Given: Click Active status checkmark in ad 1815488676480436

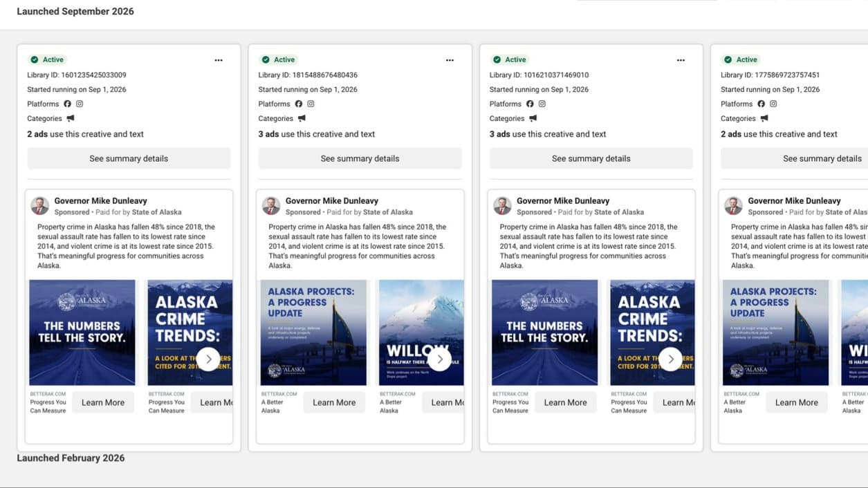Looking at the screenshot, I should [265, 59].
